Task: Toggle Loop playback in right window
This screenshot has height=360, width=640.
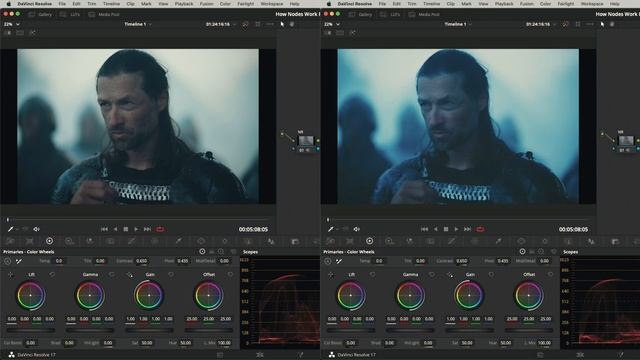Action: pos(480,229)
